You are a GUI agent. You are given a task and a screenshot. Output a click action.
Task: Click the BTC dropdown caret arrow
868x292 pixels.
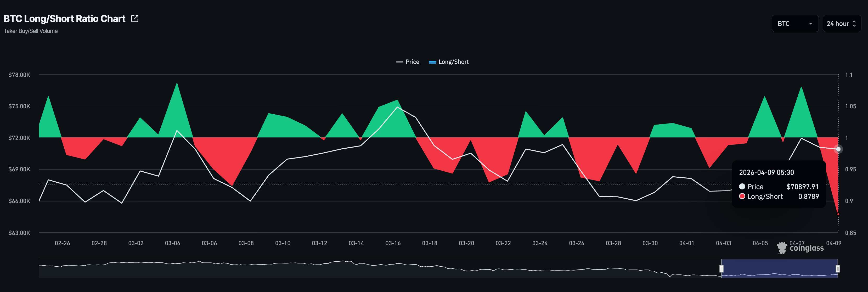pyautogui.click(x=810, y=24)
